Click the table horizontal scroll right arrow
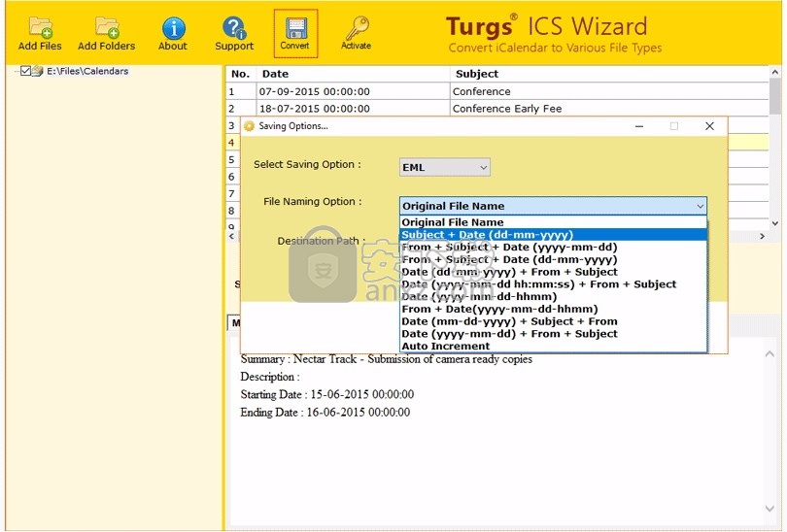The image size is (787, 532). click(x=763, y=236)
